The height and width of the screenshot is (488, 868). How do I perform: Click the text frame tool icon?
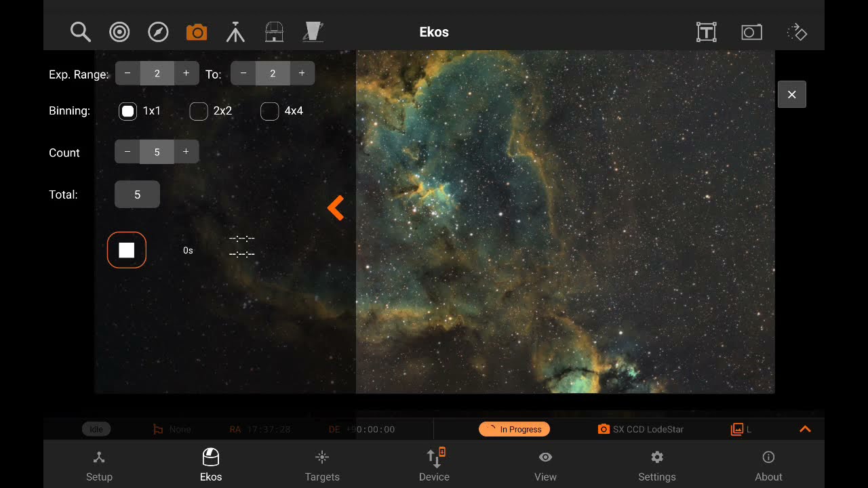[707, 32]
